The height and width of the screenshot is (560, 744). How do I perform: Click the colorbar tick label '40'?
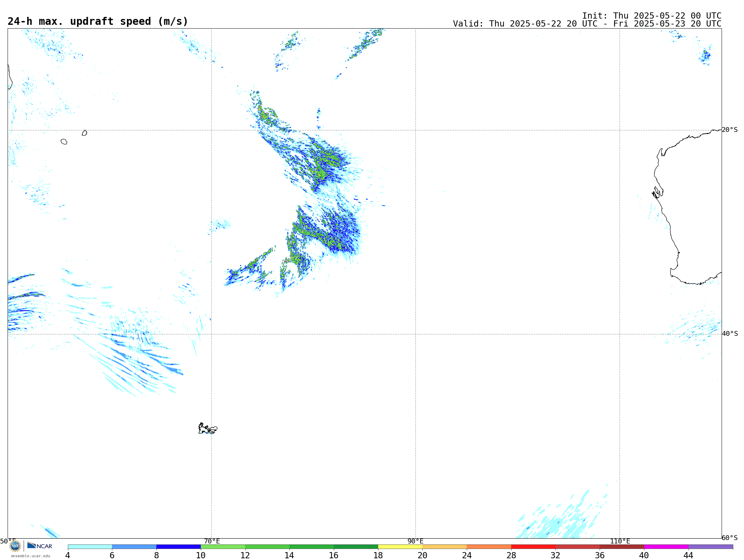[644, 556]
